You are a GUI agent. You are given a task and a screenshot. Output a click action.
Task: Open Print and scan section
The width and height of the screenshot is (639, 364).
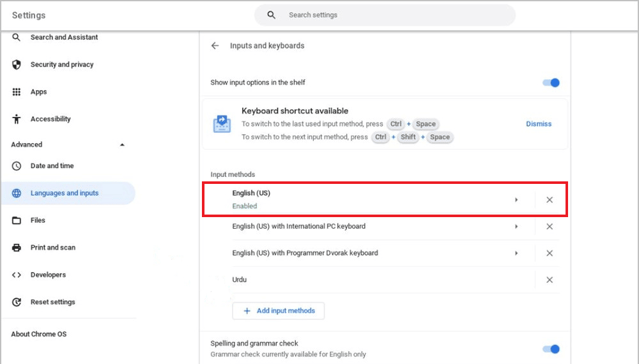click(53, 248)
